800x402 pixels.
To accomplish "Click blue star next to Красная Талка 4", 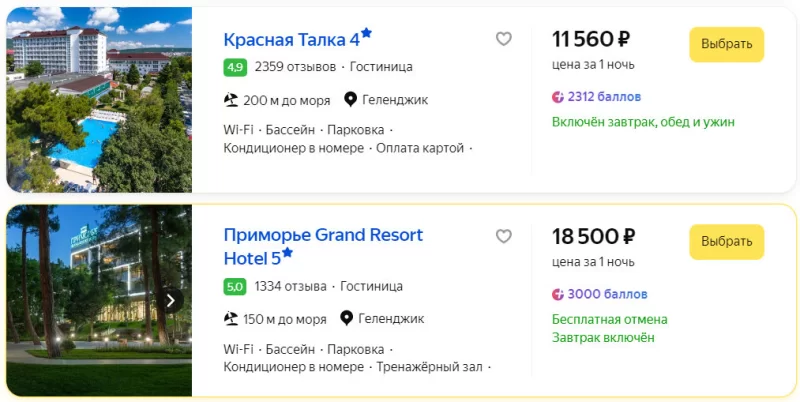I will tap(367, 33).
